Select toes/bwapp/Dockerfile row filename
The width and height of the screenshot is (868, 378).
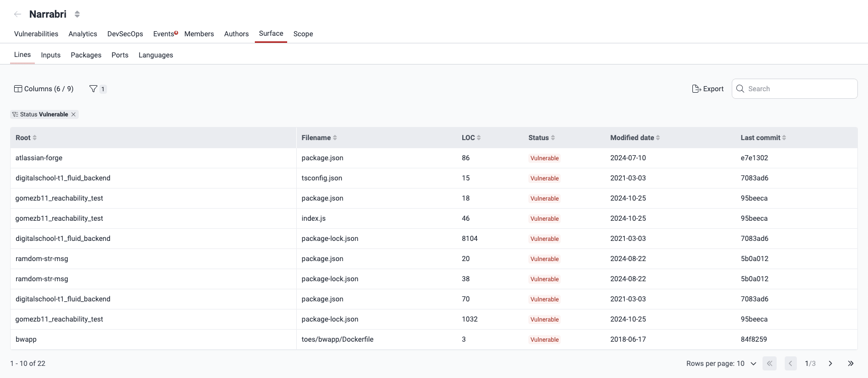(x=337, y=339)
